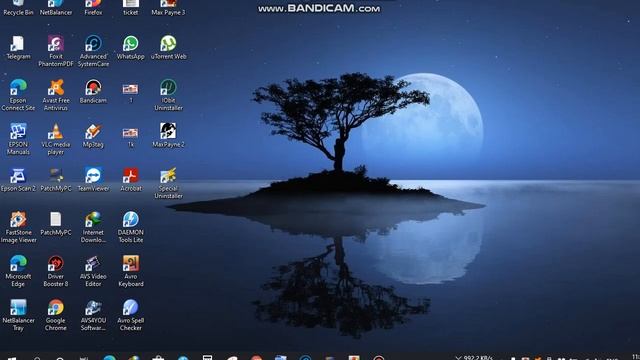This screenshot has height=360, width=640.
Task: Select the desktop file named 1
Action: click(x=131, y=89)
